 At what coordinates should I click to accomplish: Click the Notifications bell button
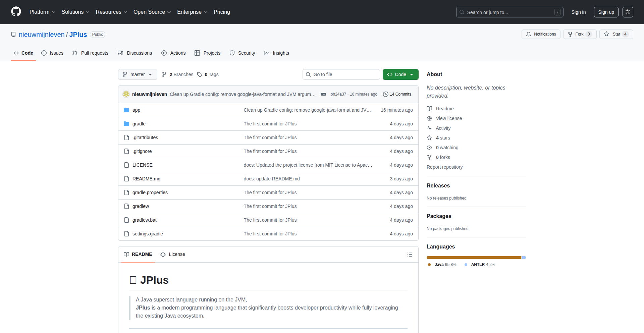coord(541,34)
